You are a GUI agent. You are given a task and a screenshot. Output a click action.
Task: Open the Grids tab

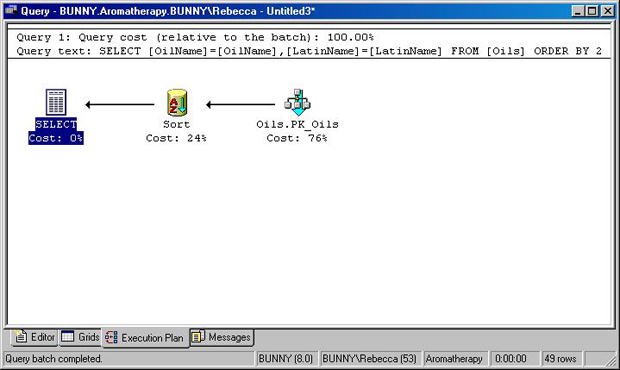point(80,337)
